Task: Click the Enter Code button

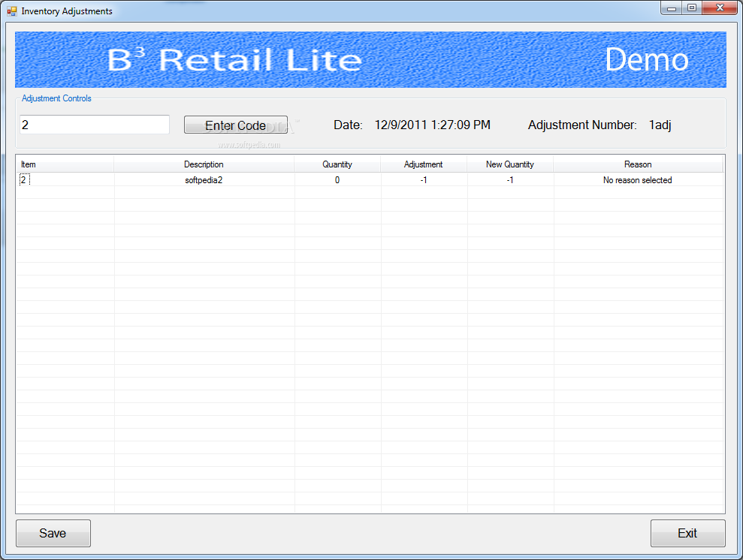Action: (x=235, y=125)
